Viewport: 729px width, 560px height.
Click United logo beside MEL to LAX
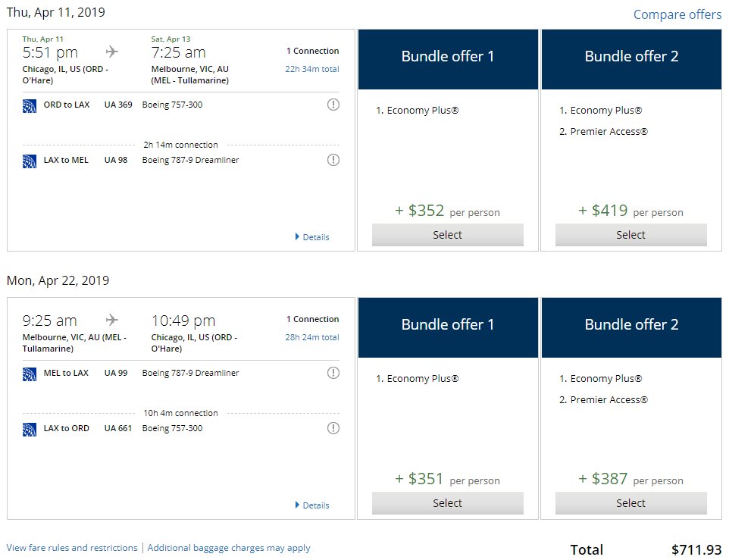(x=30, y=374)
